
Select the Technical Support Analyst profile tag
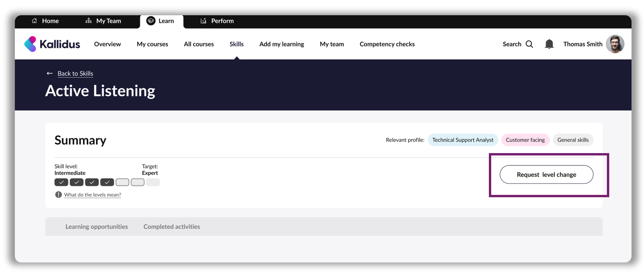click(463, 140)
